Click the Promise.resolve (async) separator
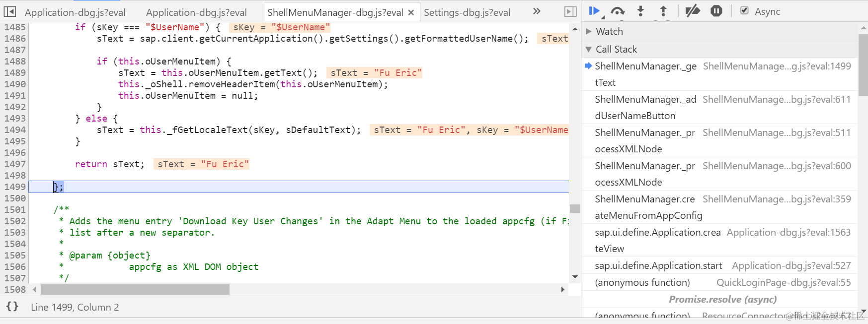Screen dimensions: 868x324 tap(722, 299)
